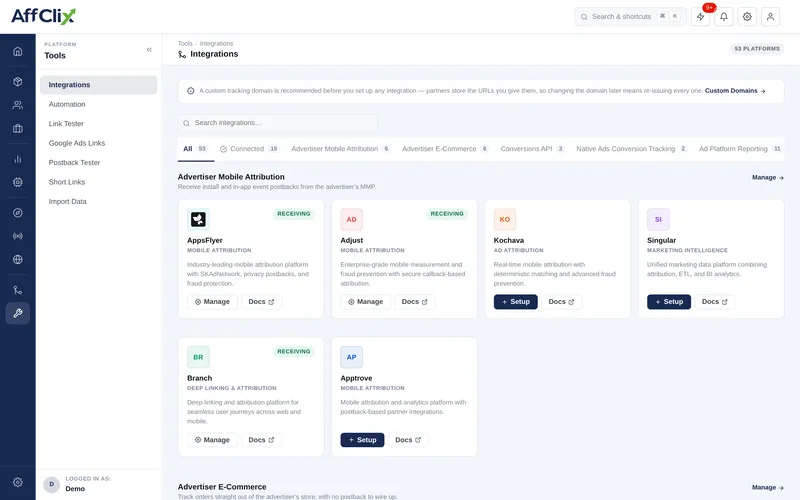Open Docs on the Adjust card
The width and height of the screenshot is (800, 500).
tap(414, 302)
